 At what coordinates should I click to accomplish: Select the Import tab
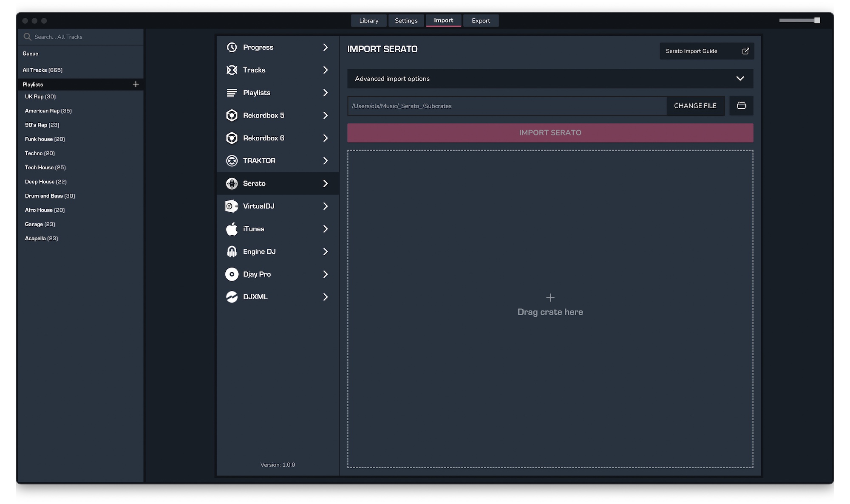[443, 20]
